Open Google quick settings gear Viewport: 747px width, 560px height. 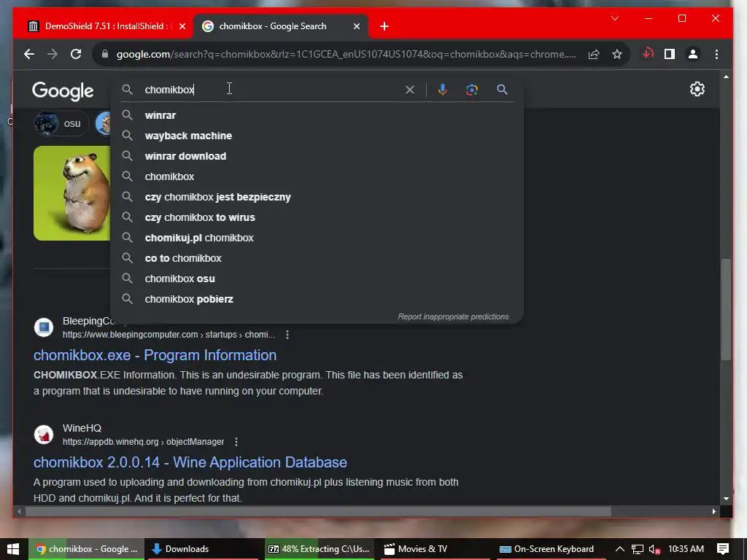[x=697, y=89]
